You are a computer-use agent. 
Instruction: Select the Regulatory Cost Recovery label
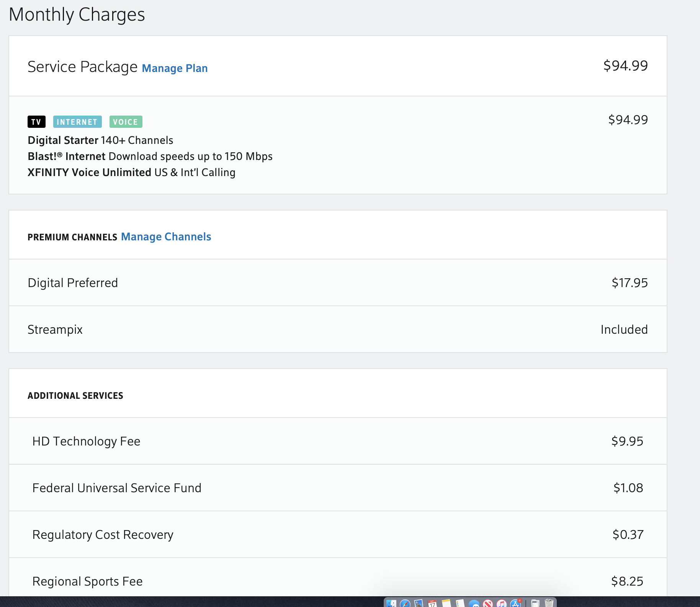click(x=103, y=535)
